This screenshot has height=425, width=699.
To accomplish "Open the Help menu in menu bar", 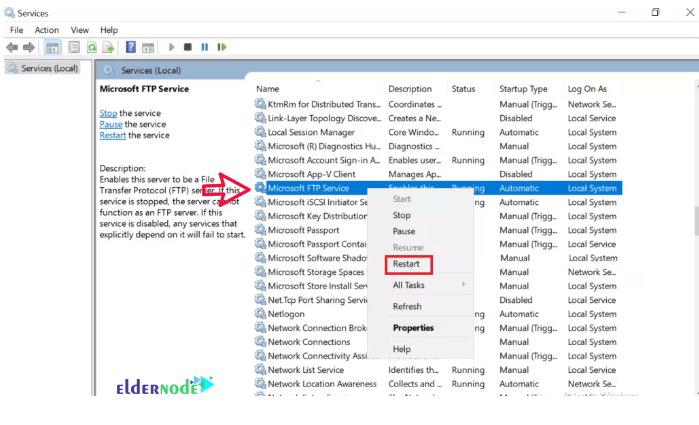I will click(109, 30).
